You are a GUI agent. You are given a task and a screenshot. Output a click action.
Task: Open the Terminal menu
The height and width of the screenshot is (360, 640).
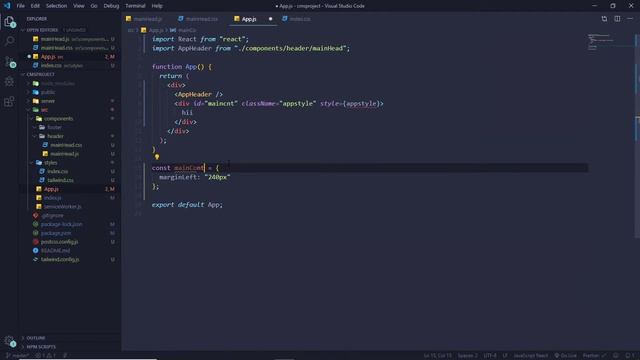(x=135, y=6)
